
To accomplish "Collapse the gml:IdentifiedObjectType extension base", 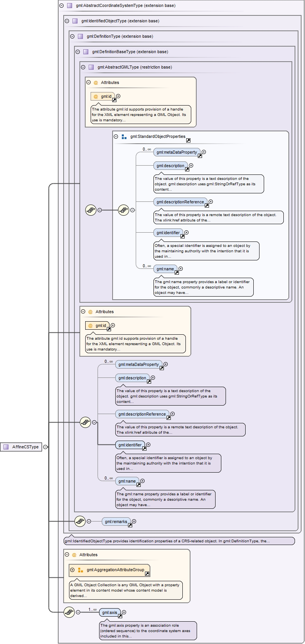I will pyautogui.click(x=67, y=21).
